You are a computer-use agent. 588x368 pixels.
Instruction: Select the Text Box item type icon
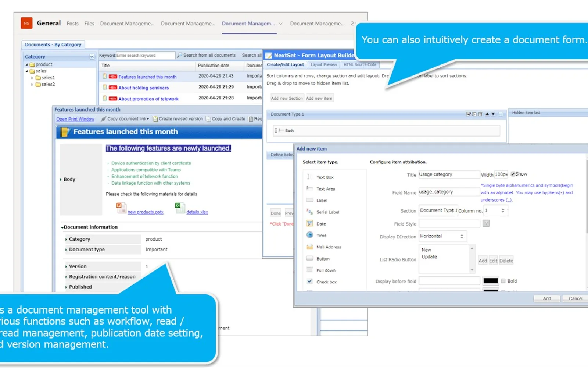309,177
